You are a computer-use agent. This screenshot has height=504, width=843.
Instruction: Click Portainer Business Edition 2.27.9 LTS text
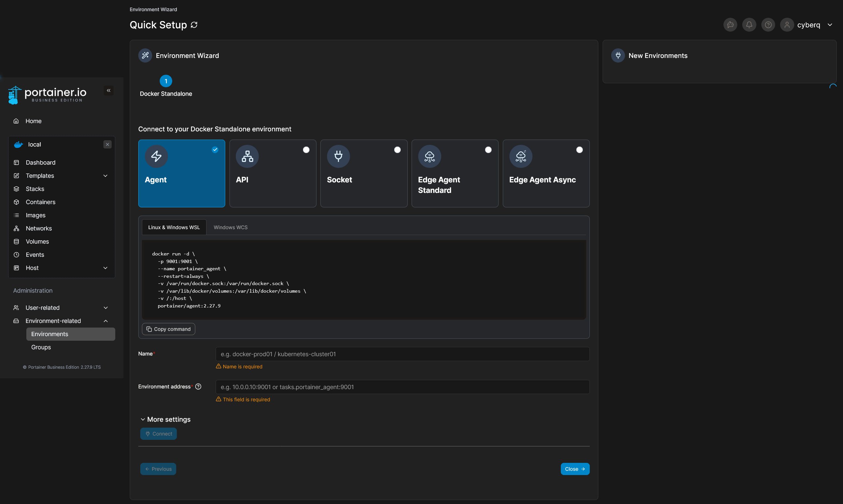pos(62,367)
